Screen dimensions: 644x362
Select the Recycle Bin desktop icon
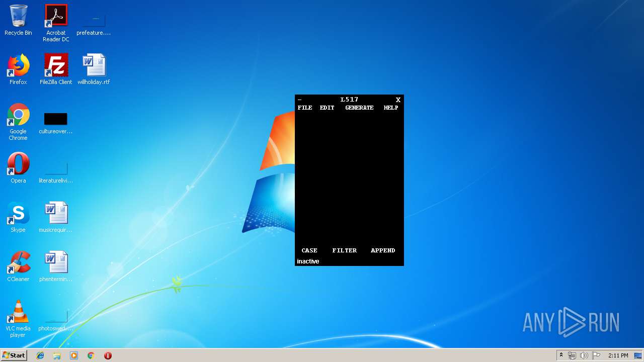tap(18, 20)
